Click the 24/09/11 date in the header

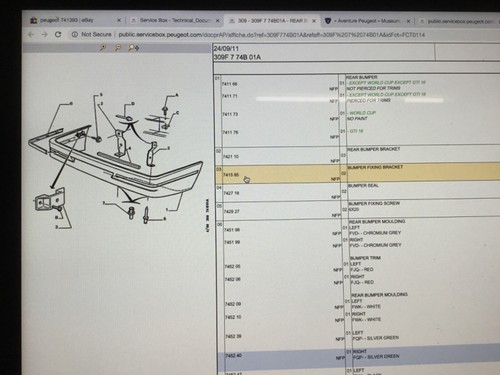(226, 49)
